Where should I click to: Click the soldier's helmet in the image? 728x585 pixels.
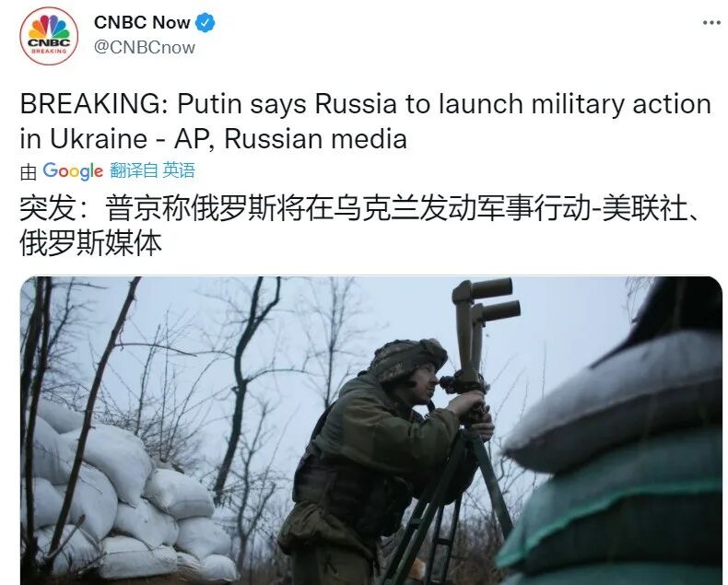coord(407,358)
